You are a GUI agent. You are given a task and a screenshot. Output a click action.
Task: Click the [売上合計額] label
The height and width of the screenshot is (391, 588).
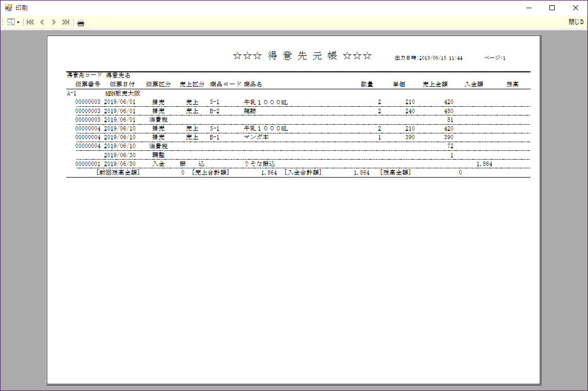coord(211,172)
